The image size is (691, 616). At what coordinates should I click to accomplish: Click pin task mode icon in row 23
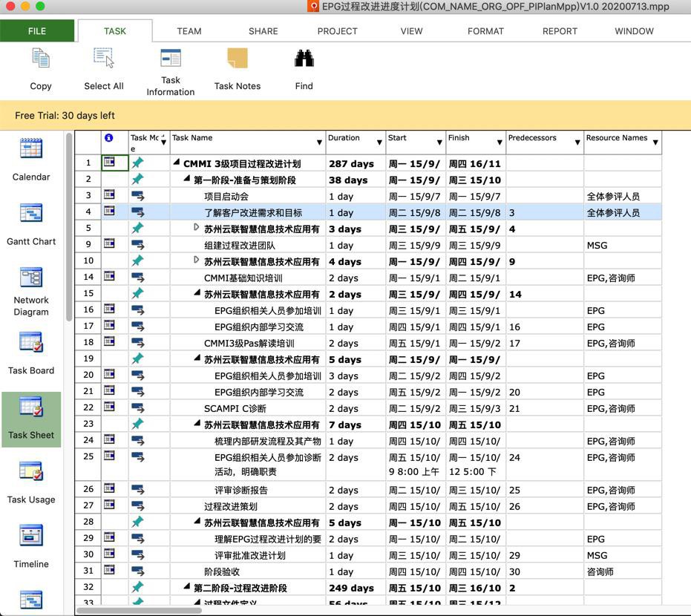click(x=137, y=424)
